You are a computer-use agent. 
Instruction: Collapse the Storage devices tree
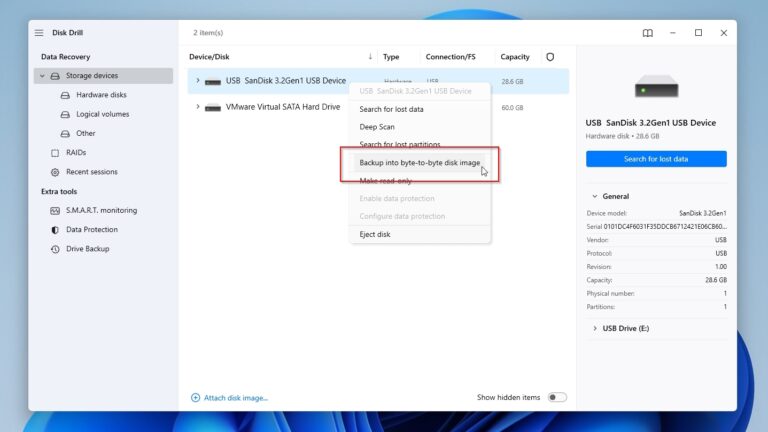[x=42, y=76]
